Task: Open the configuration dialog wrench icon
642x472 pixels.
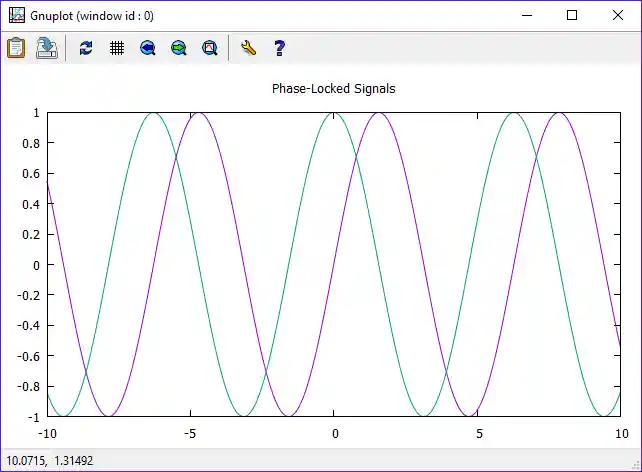Action: (x=249, y=47)
